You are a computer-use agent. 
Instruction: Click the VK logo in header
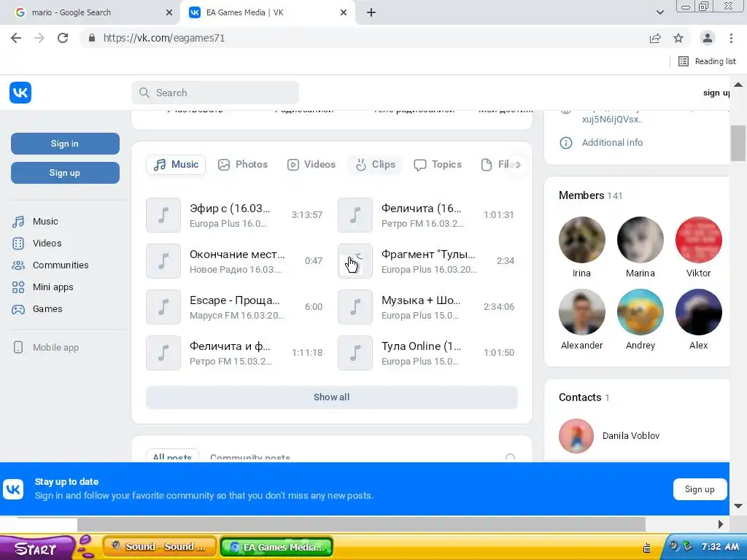[20, 93]
